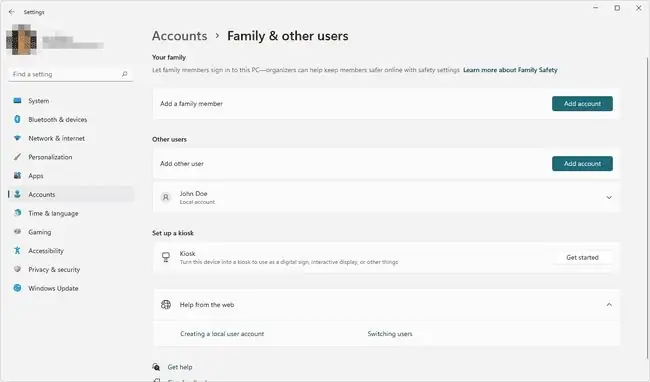Click the Get help icon
This screenshot has height=382, width=650.
click(156, 367)
